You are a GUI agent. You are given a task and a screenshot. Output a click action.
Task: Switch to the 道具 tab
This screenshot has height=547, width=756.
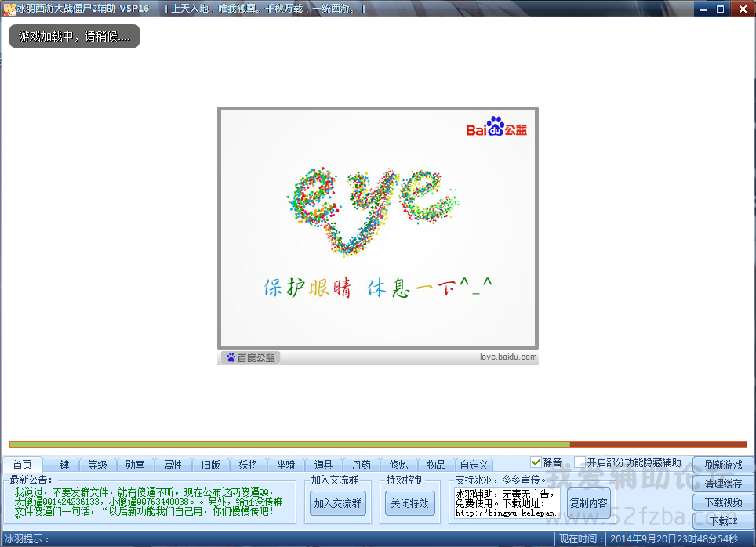click(323, 465)
